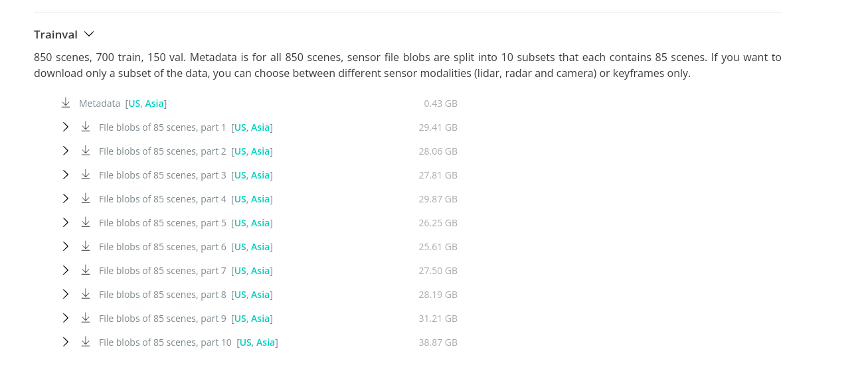868x367 pixels.
Task: Click download icon for part 1 blobs
Action: pyautogui.click(x=86, y=127)
